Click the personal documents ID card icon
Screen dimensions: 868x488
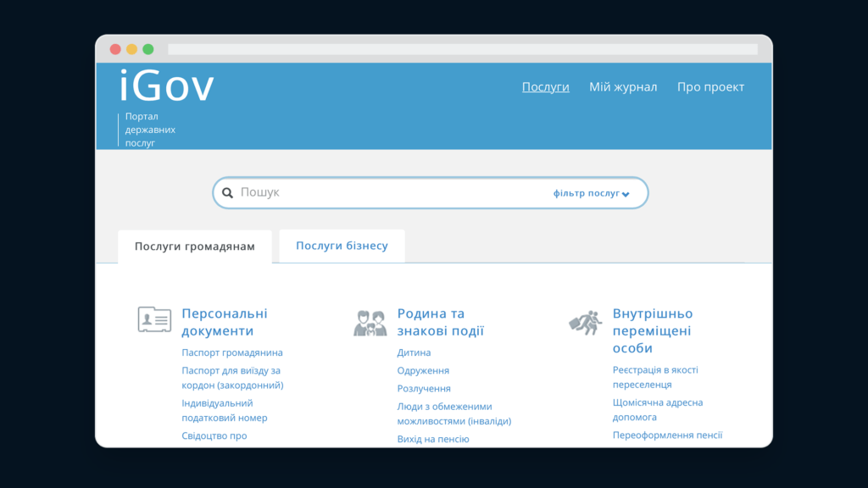click(x=154, y=319)
